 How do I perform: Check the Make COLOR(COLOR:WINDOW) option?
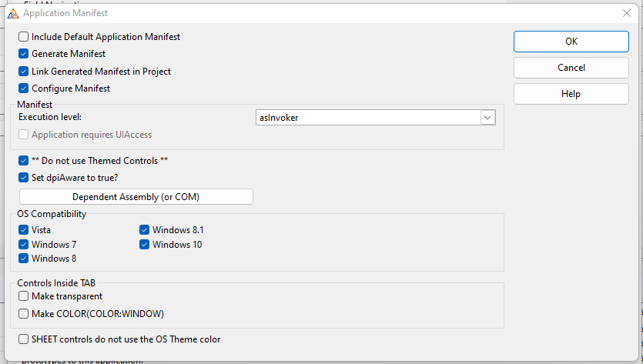(x=24, y=314)
